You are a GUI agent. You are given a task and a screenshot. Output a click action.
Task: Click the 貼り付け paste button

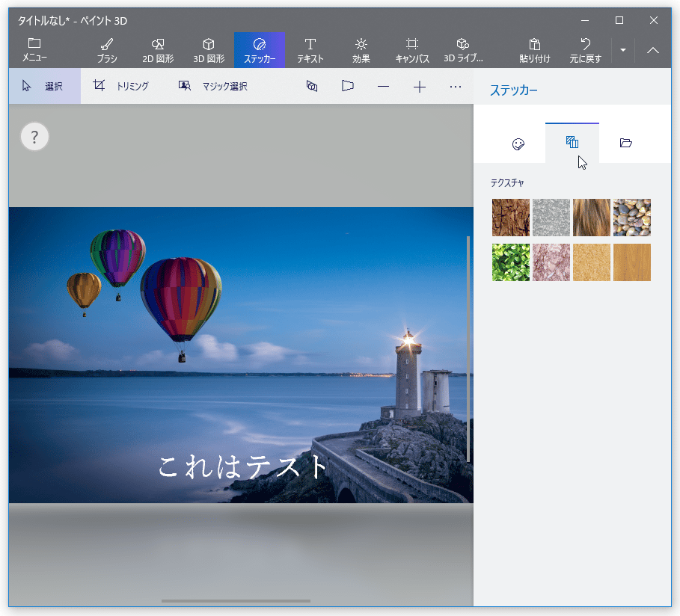535,50
